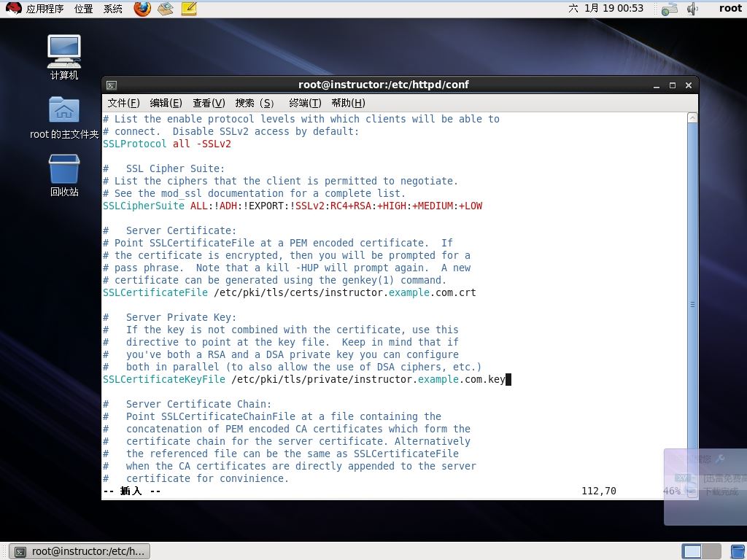Click the SSLProtocol directive text
The image size is (747, 560).
(135, 144)
